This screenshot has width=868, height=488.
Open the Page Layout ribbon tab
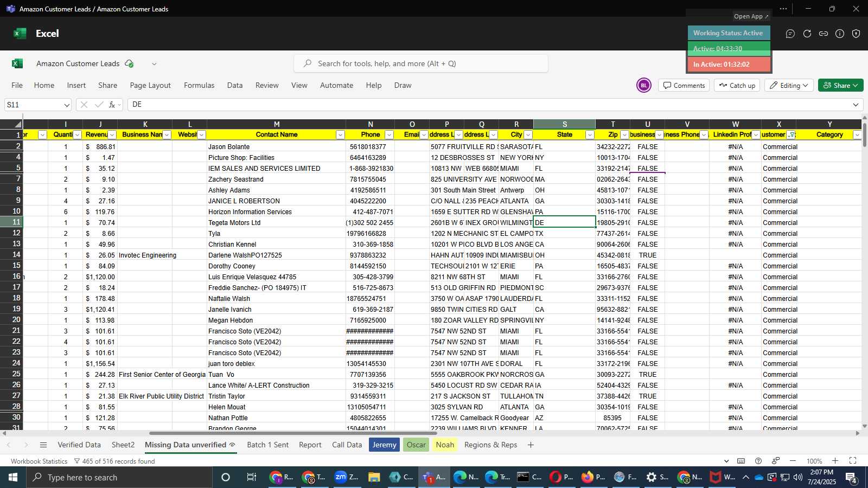click(x=150, y=85)
